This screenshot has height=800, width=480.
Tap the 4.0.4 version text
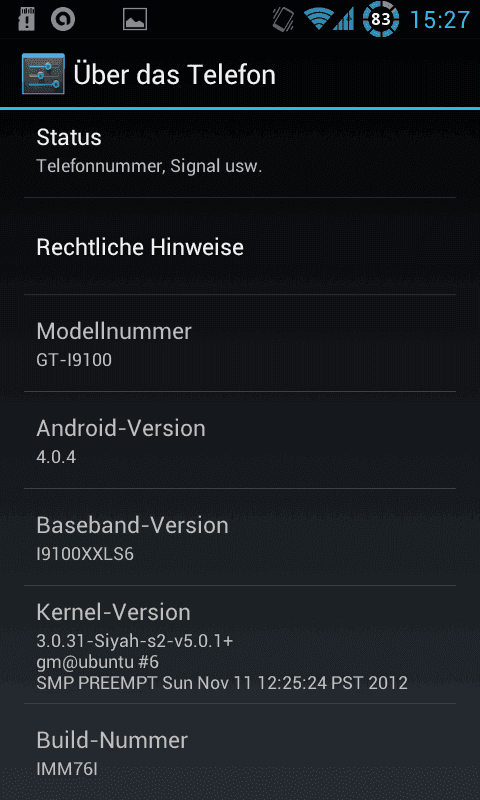(x=56, y=457)
